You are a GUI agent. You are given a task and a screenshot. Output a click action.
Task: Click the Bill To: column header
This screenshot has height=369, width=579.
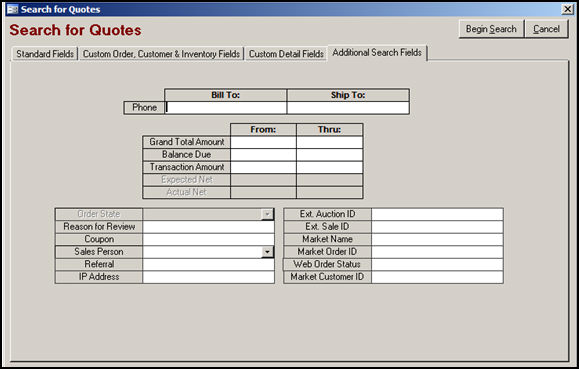(226, 95)
